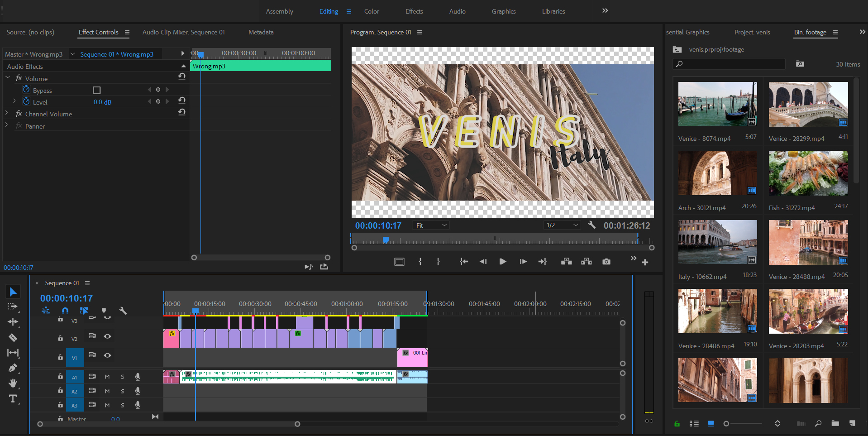Open the 1/2 playback resolution dropdown
The width and height of the screenshot is (868, 436).
tap(562, 225)
